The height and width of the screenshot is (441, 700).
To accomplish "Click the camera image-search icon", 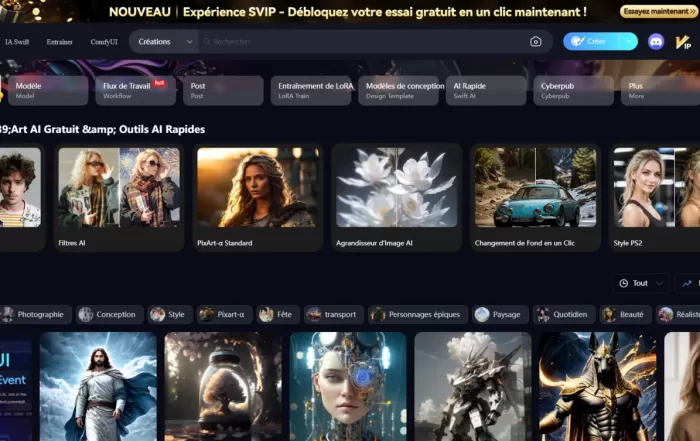I will (x=536, y=42).
